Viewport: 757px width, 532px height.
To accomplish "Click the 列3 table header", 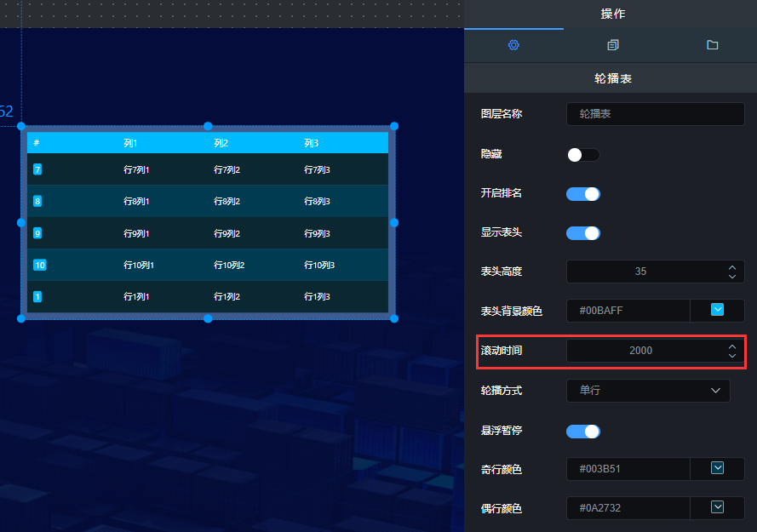I will (312, 143).
